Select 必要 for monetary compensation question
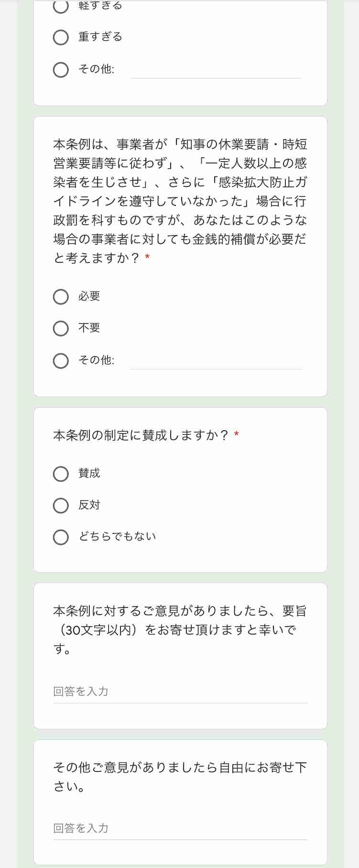The image size is (359, 868). pos(61,296)
